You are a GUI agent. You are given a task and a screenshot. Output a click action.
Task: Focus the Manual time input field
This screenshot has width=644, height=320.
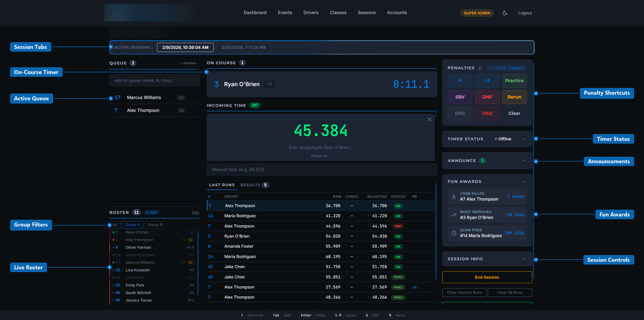point(322,170)
